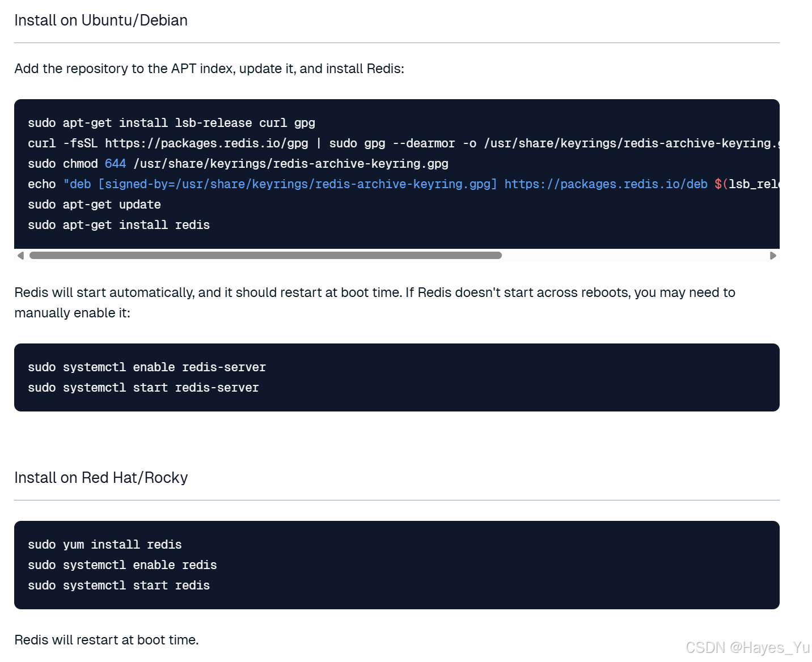Click the echo "deb [signed-by=..." command line
The image size is (812, 662).
coord(404,184)
